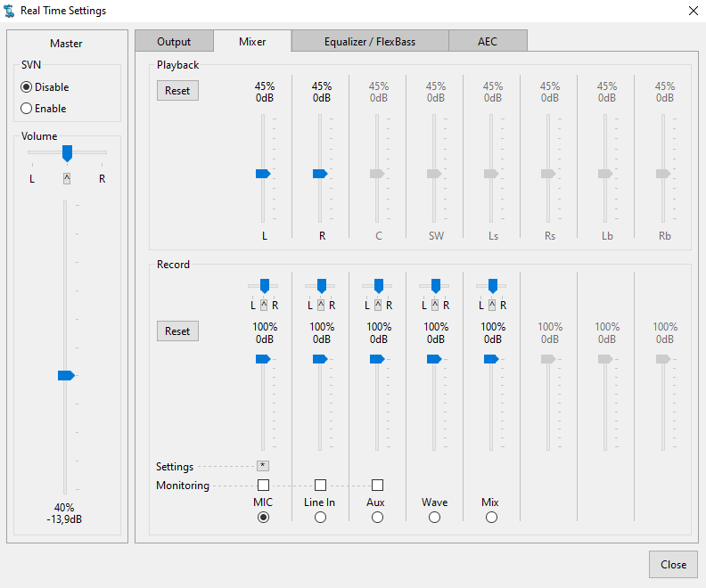Select Mix as the record source

click(492, 518)
